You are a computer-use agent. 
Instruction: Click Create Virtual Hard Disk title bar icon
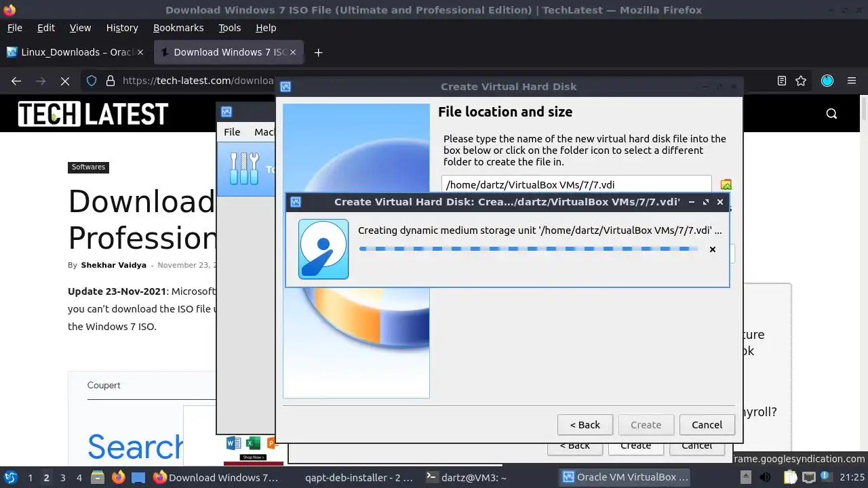(x=285, y=87)
